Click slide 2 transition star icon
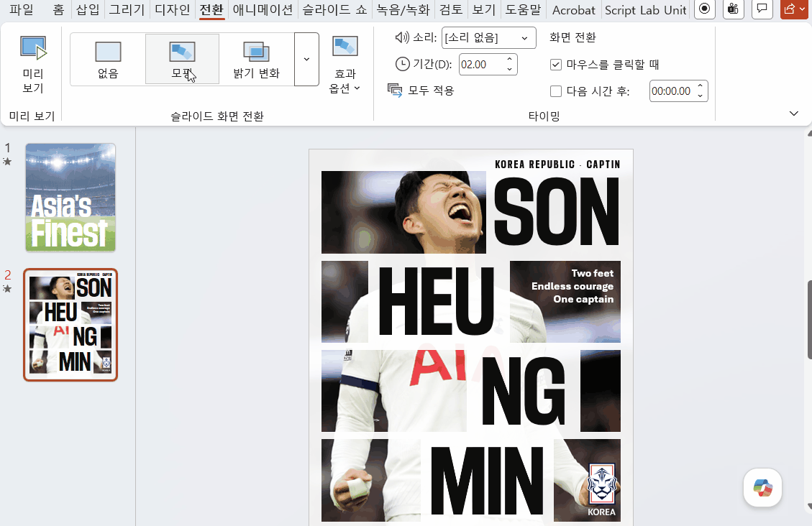 (7, 289)
